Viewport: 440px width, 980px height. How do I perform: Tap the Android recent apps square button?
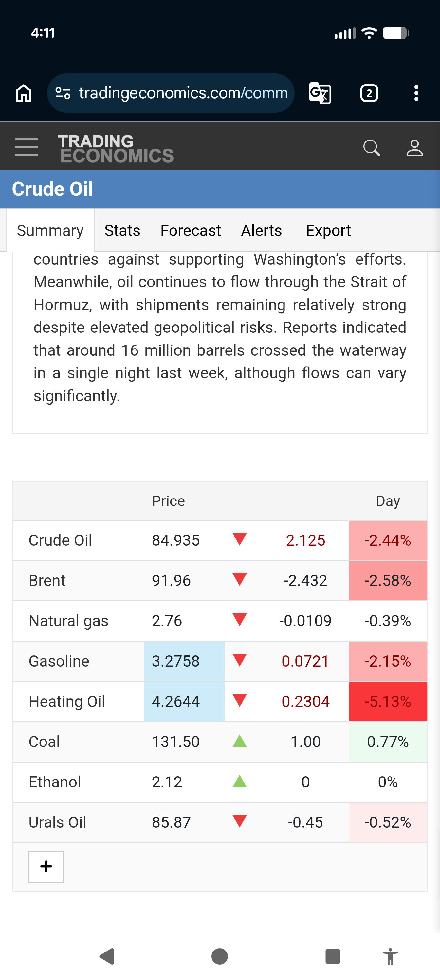(x=333, y=956)
